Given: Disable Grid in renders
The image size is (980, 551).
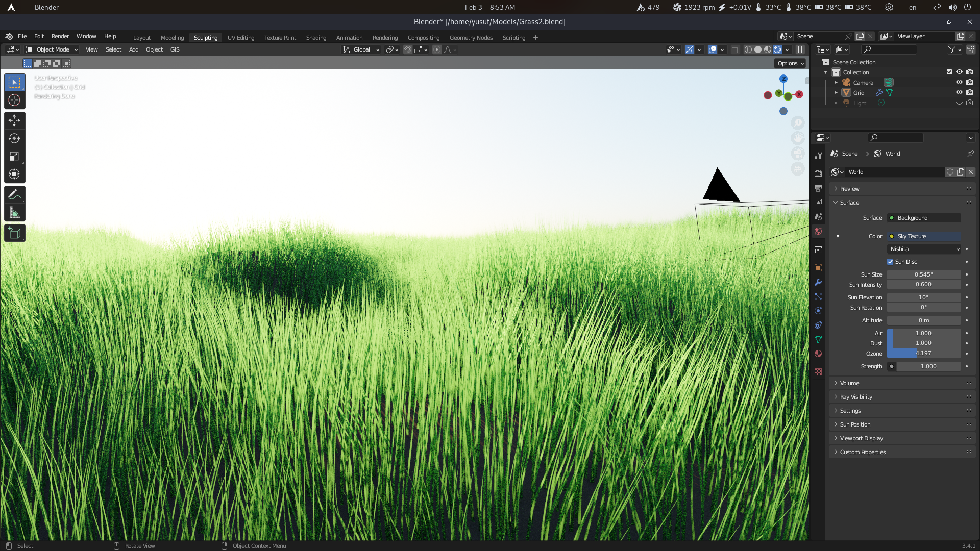Looking at the screenshot, I should [x=969, y=92].
